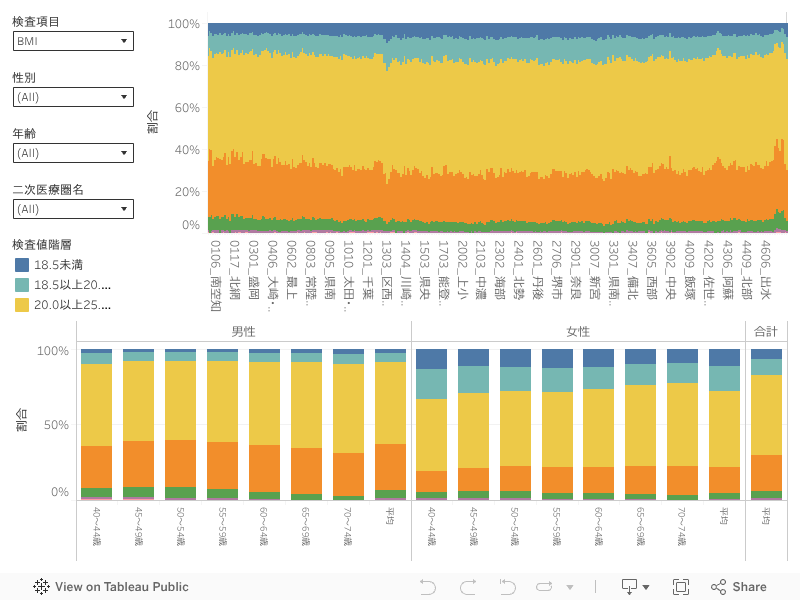Click the 18.5未満 legend label
800x600 pixels.
pyautogui.click(x=58, y=265)
